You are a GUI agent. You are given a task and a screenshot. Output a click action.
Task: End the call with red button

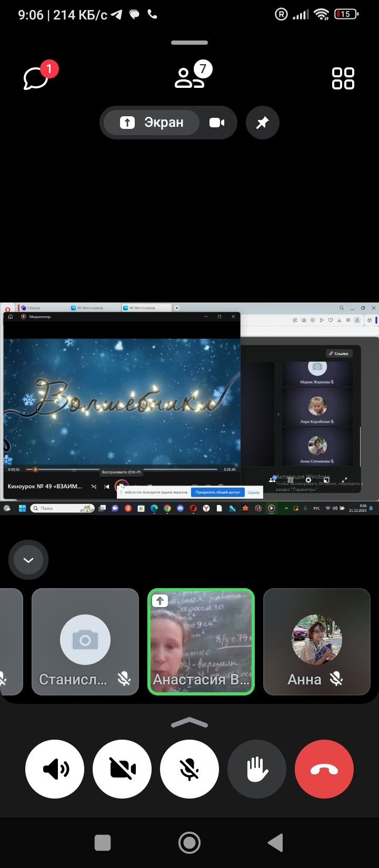(x=324, y=769)
